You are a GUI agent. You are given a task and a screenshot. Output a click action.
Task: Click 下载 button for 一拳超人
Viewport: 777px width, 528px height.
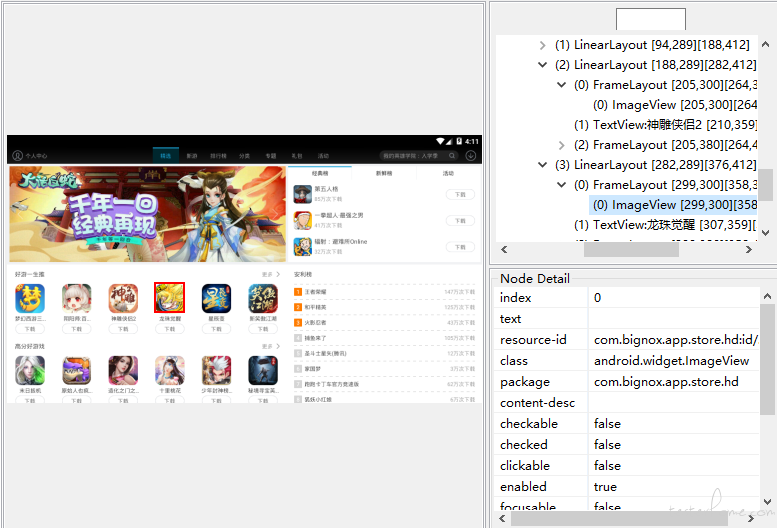[460, 220]
